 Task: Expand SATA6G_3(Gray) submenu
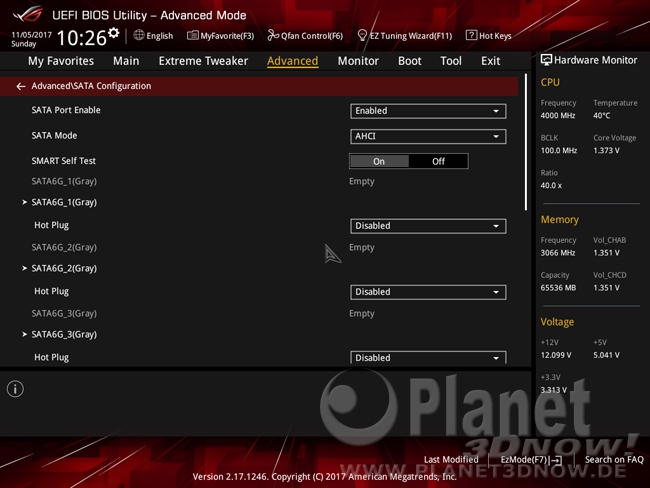64,334
